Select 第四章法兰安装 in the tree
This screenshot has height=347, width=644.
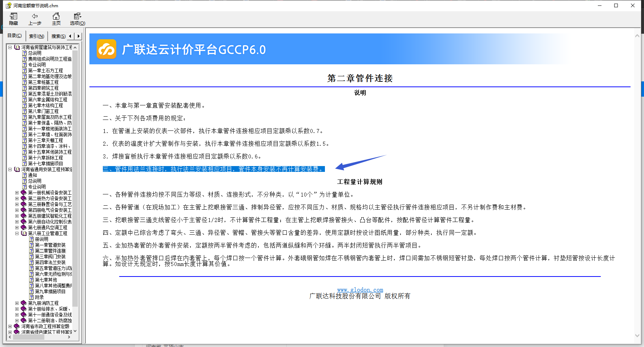pyautogui.click(x=51, y=262)
